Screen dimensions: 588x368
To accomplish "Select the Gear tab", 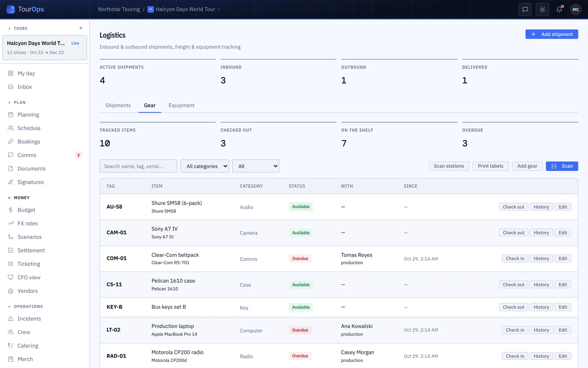I will pyautogui.click(x=150, y=105).
